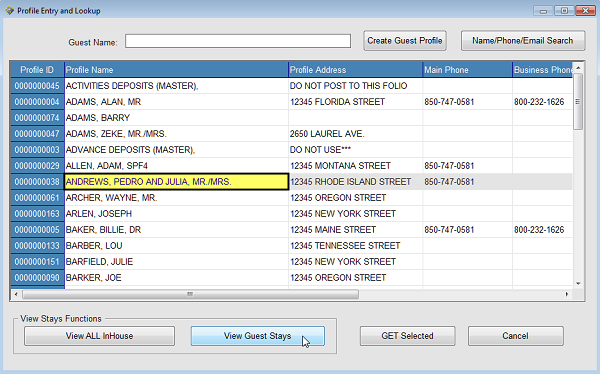Open Create Guest Profile
The image size is (600, 374).
click(x=405, y=41)
